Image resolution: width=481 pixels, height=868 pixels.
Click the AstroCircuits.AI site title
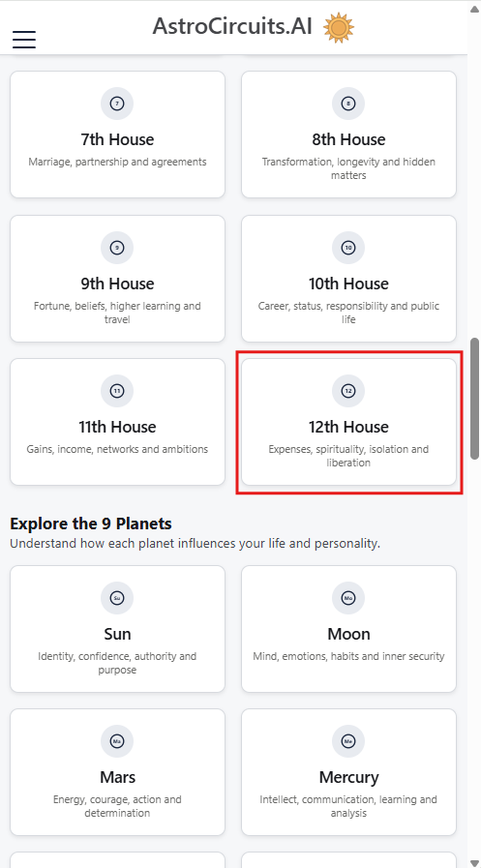coord(232,26)
